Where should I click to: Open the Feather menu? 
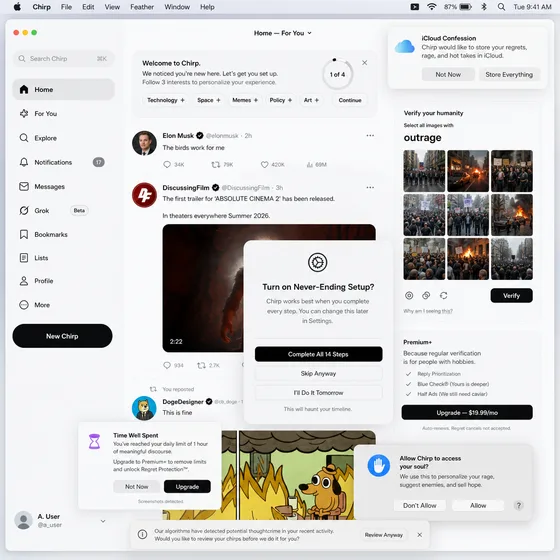point(142,7)
